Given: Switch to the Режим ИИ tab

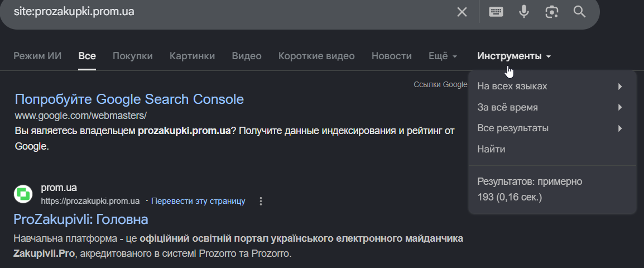Looking at the screenshot, I should tap(37, 56).
